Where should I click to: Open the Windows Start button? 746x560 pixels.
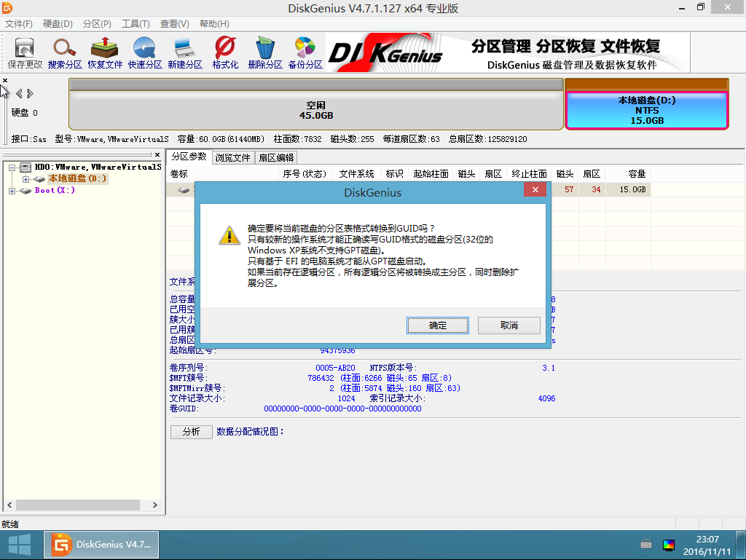pyautogui.click(x=20, y=545)
